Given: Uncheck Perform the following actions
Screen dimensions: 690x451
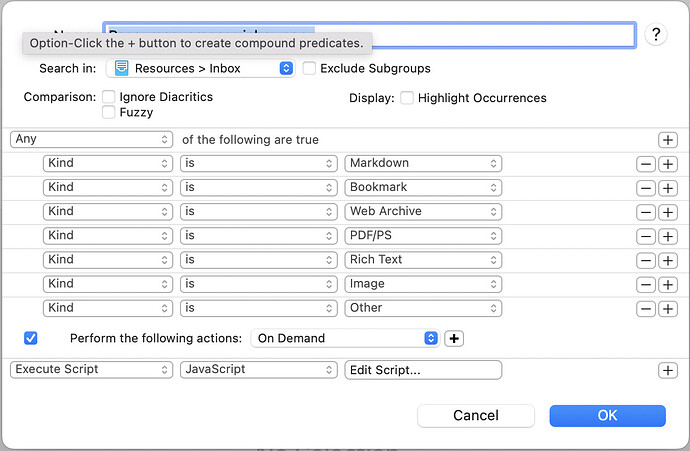Looking at the screenshot, I should (30, 338).
